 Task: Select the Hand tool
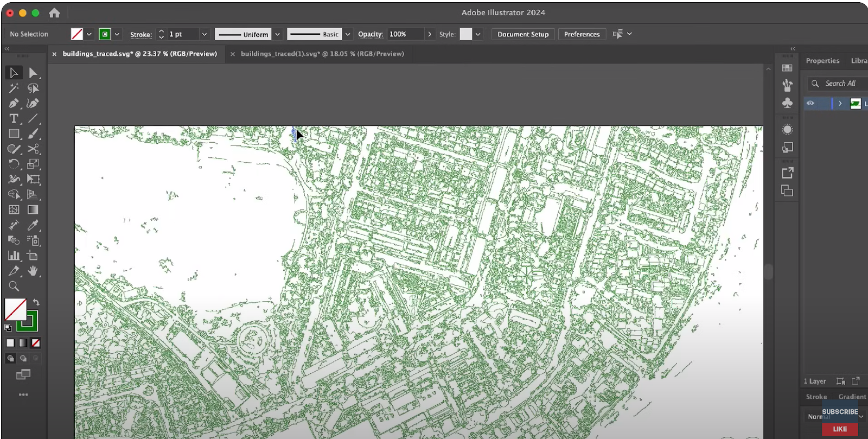point(33,271)
